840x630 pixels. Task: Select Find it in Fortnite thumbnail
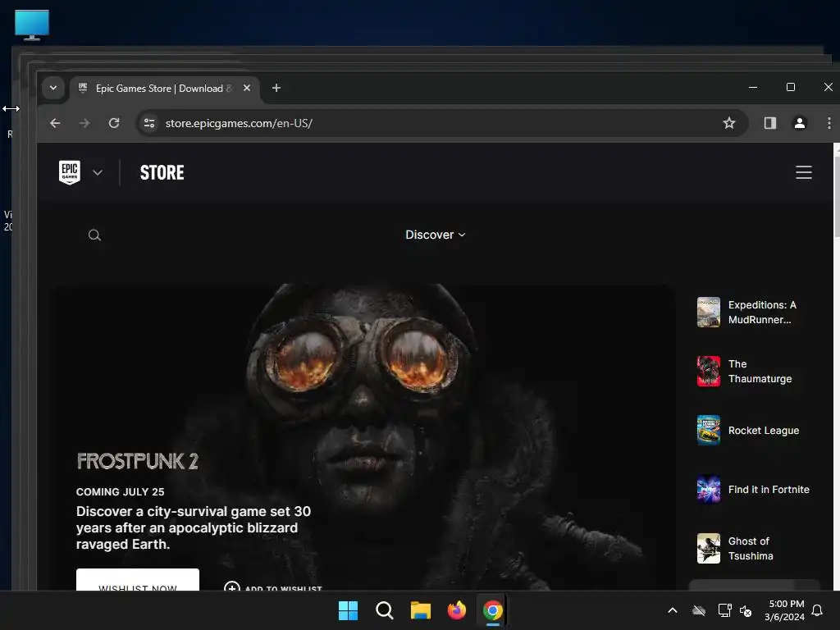tap(708, 489)
